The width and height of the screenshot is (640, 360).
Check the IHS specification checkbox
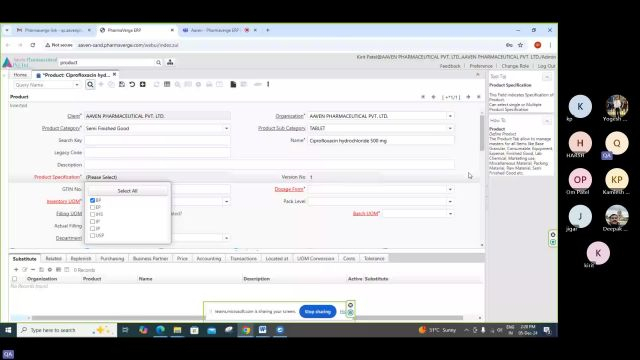click(x=92, y=214)
